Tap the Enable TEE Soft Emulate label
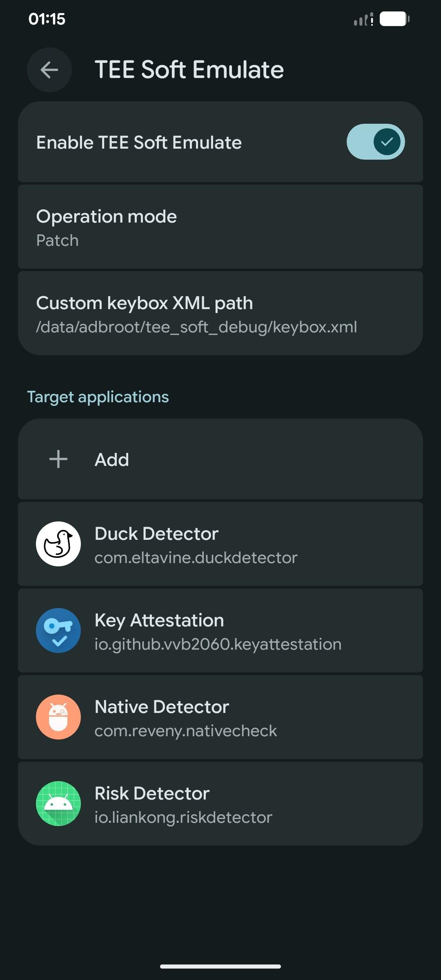The image size is (441, 980). 139,143
